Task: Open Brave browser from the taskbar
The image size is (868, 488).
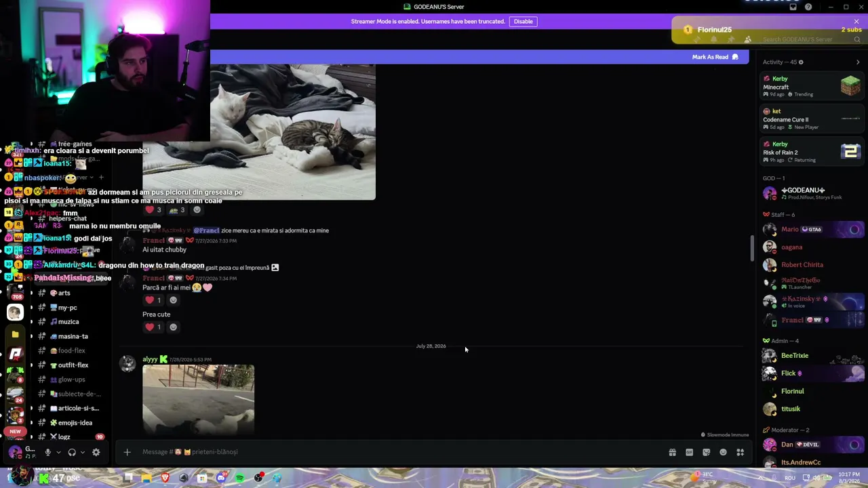Action: 165,478
